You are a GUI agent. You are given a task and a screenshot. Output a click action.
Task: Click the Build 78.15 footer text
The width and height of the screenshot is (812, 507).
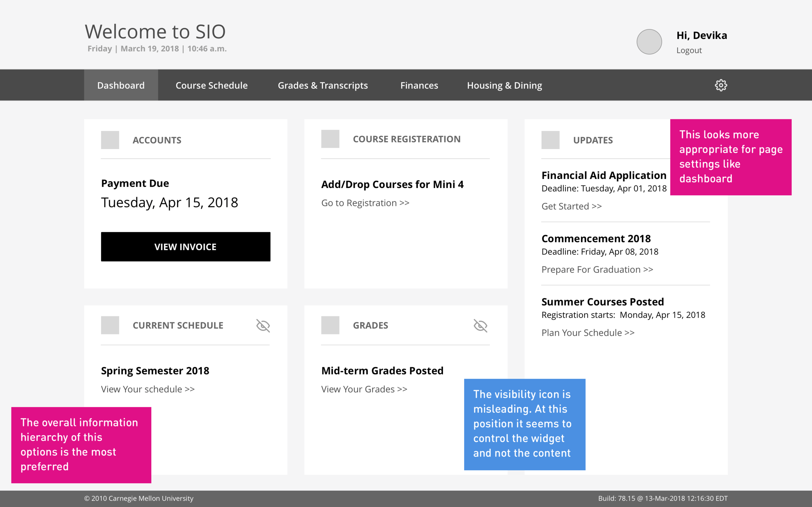pos(663,498)
